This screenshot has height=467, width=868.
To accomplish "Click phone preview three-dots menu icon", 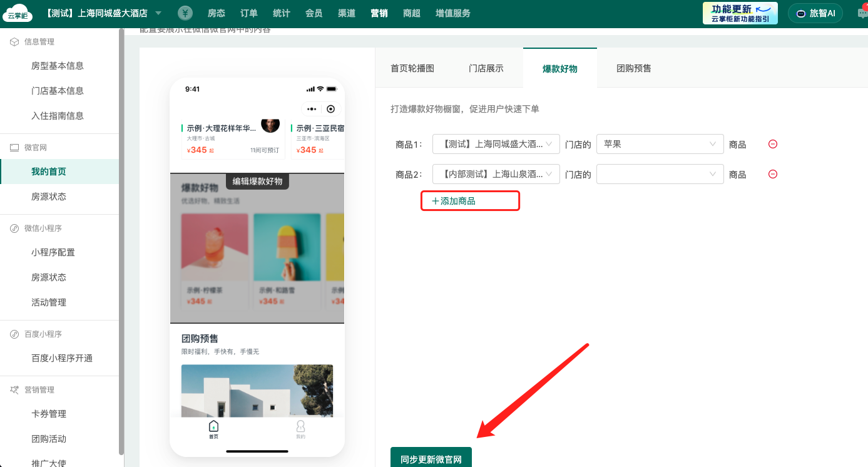I will (312, 109).
